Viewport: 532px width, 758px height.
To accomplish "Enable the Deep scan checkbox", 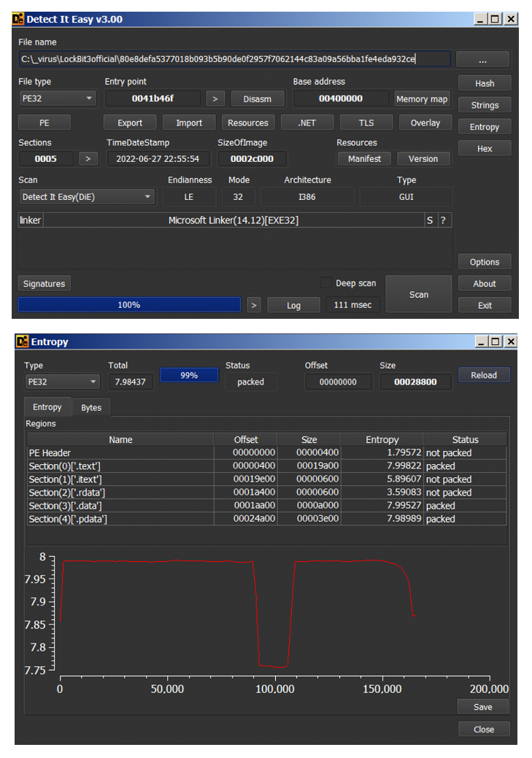I will (x=325, y=283).
